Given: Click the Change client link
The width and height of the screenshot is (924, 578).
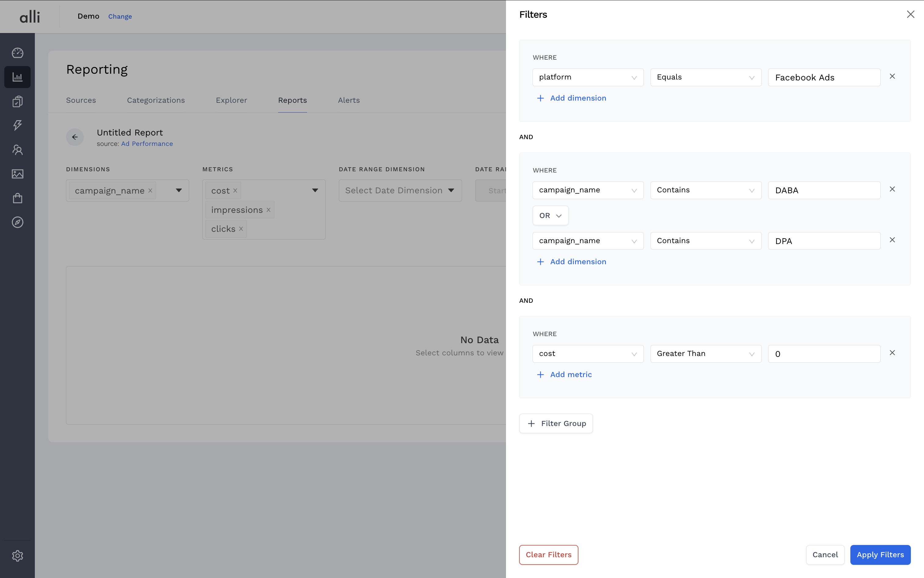Looking at the screenshot, I should tap(120, 17).
